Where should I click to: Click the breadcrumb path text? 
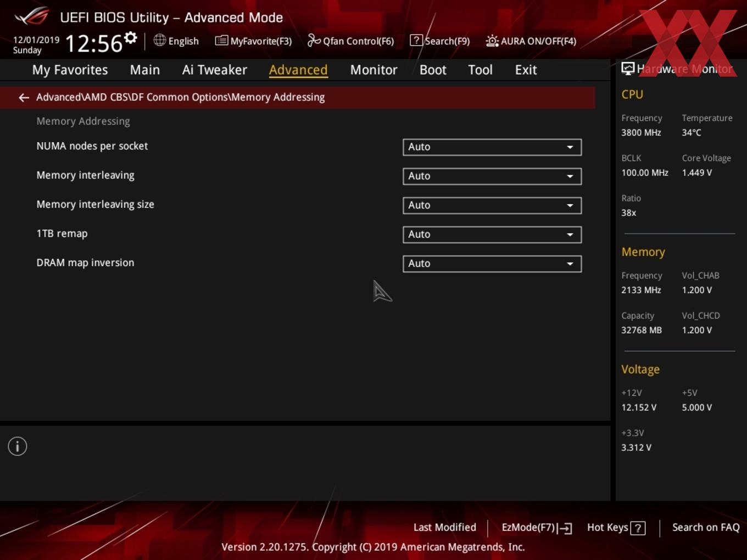coord(180,97)
